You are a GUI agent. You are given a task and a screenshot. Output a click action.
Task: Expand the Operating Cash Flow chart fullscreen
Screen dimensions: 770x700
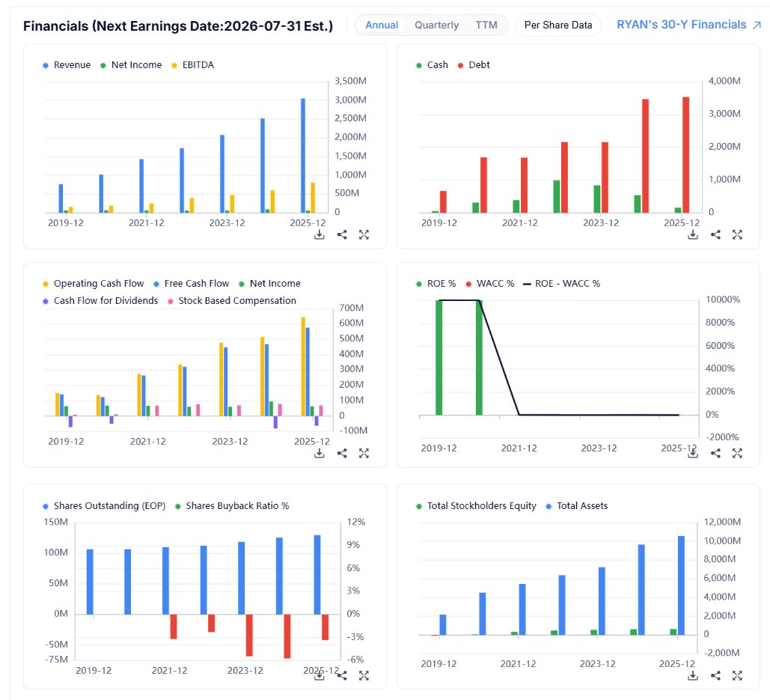(x=364, y=454)
